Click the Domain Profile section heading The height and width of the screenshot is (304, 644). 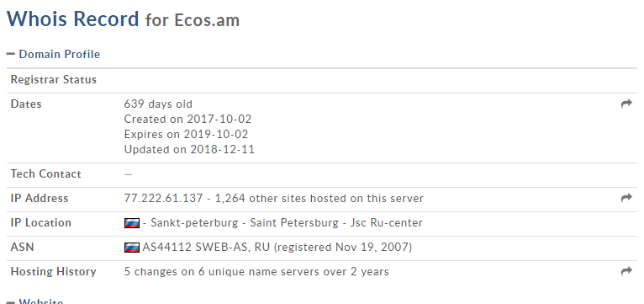59,54
